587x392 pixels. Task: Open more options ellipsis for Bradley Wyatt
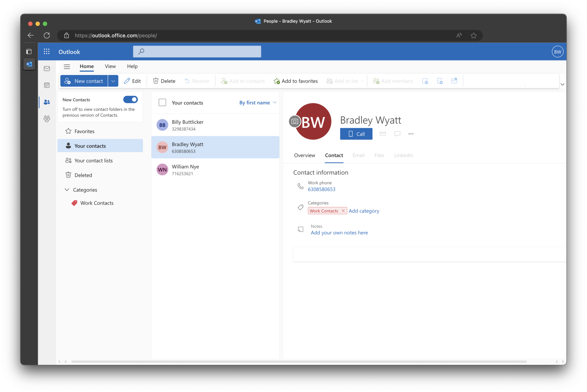(411, 134)
